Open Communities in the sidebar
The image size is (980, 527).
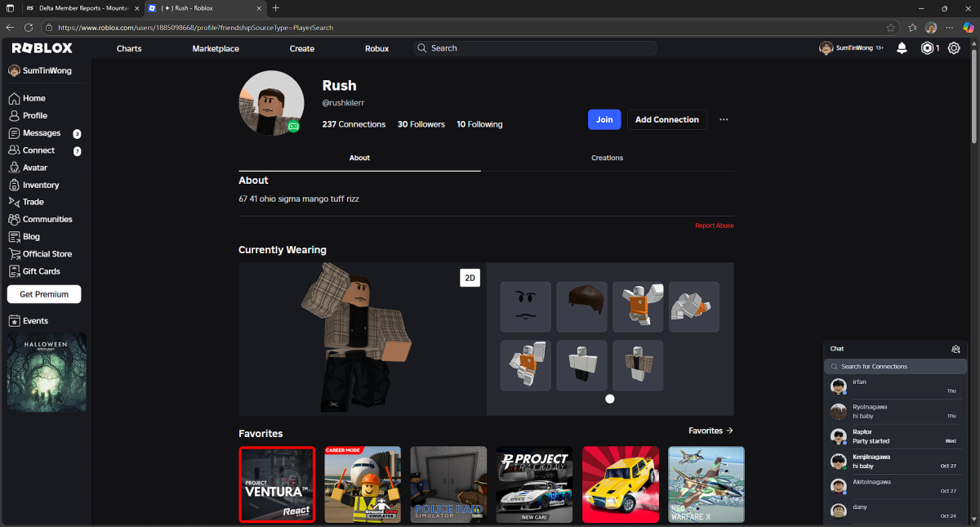(x=47, y=219)
